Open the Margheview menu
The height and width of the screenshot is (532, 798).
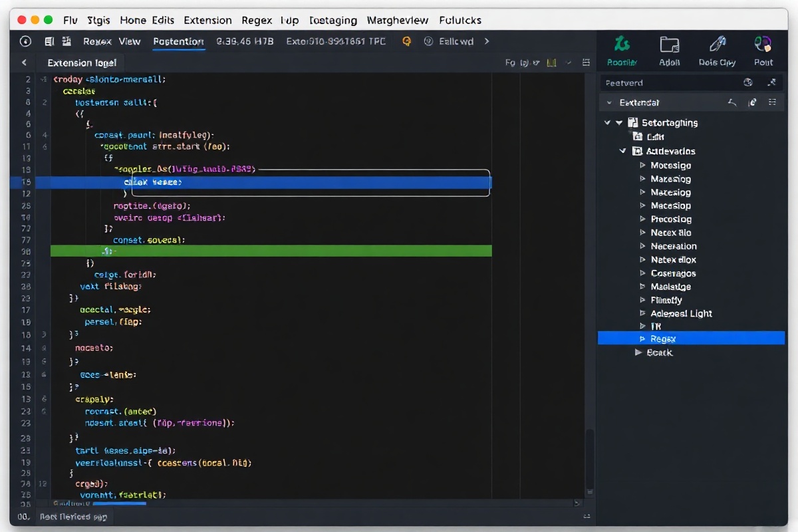[x=398, y=20]
